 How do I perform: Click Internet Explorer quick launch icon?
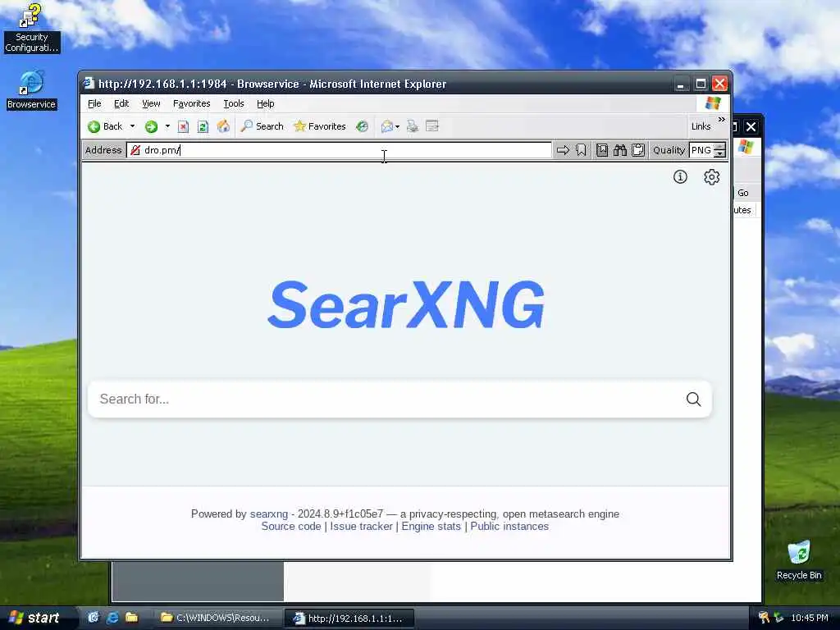tap(112, 618)
